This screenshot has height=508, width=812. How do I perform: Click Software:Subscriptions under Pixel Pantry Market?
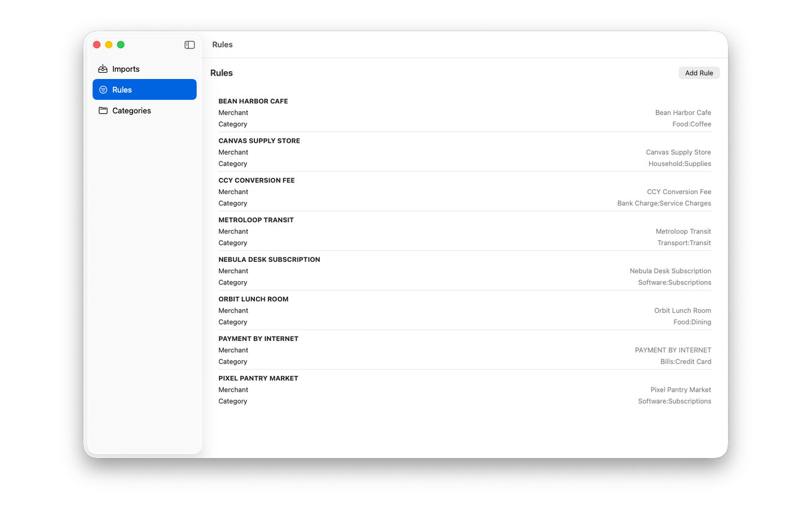click(674, 401)
